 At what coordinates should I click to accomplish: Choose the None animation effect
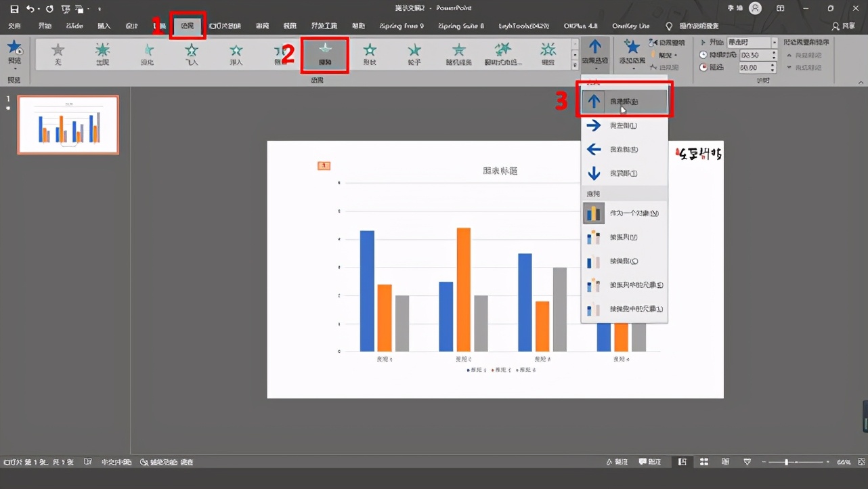point(58,54)
